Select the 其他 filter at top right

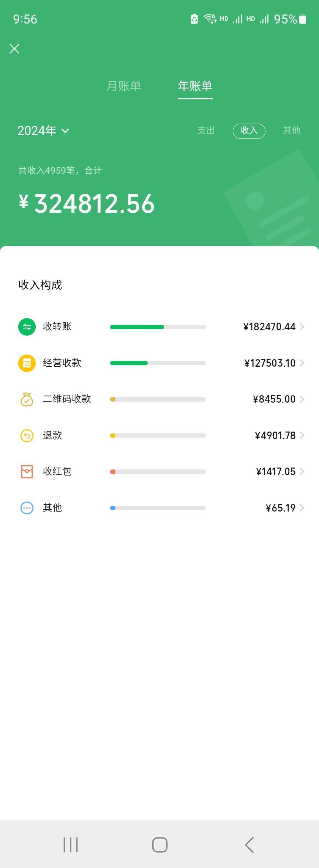click(x=292, y=130)
